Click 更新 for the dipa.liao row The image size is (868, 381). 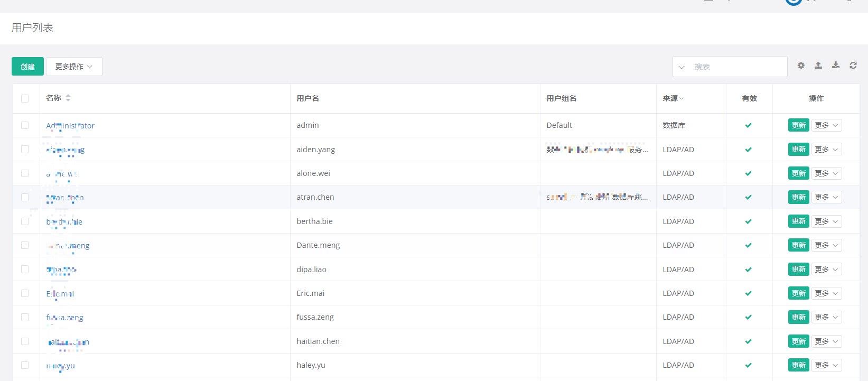pos(798,270)
